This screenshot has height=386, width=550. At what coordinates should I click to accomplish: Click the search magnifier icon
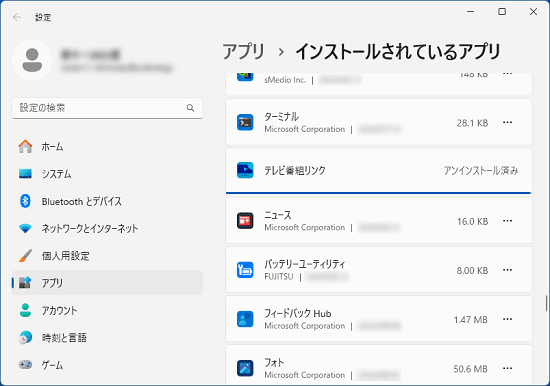coord(190,108)
